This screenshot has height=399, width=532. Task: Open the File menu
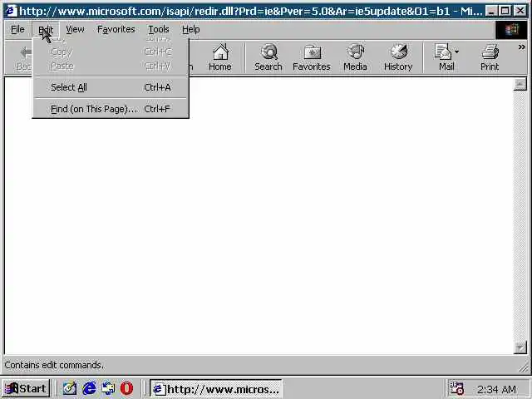[x=17, y=30]
